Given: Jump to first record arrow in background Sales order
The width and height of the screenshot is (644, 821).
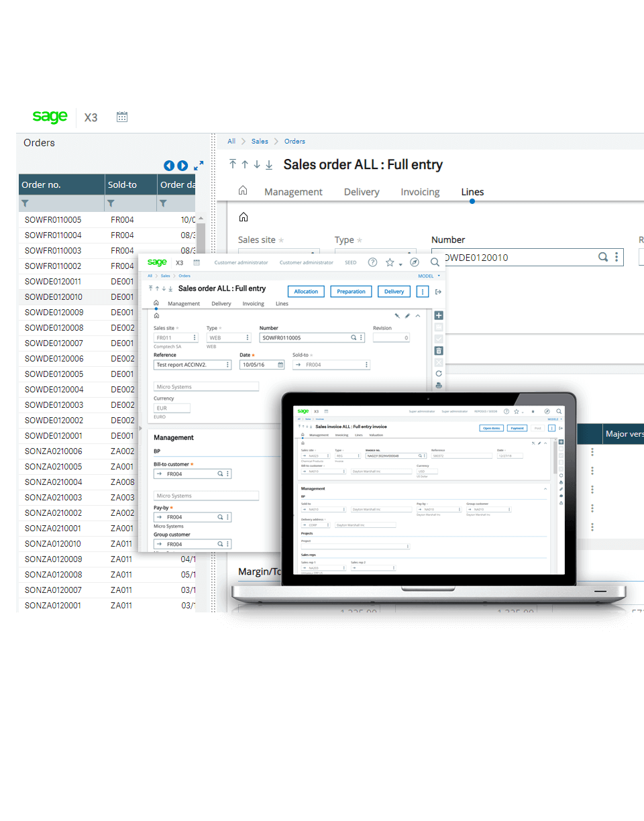Looking at the screenshot, I should tap(233, 164).
